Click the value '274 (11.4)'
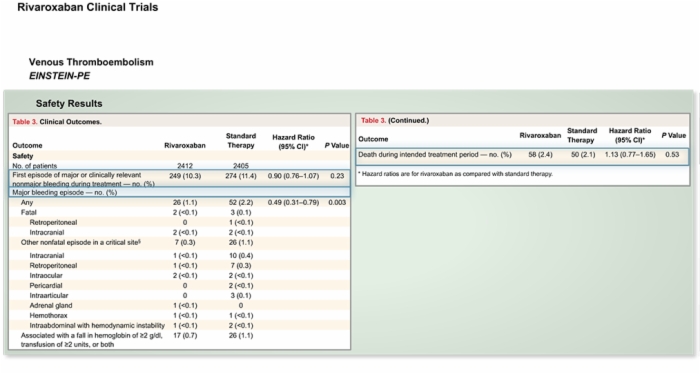Screen dimensions: 700x374 241,176
